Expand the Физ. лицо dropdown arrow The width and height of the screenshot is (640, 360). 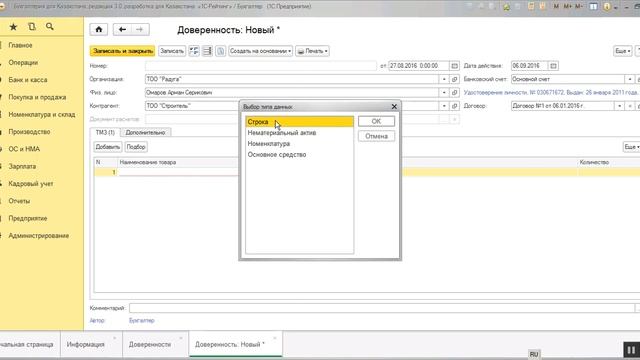(x=444, y=93)
